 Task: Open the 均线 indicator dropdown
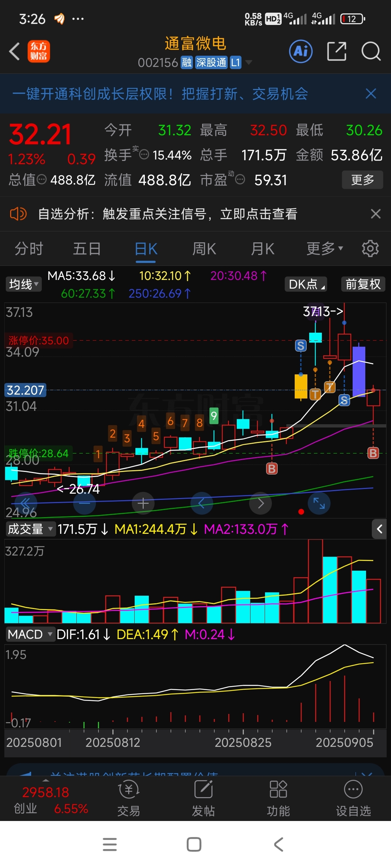pos(24,284)
